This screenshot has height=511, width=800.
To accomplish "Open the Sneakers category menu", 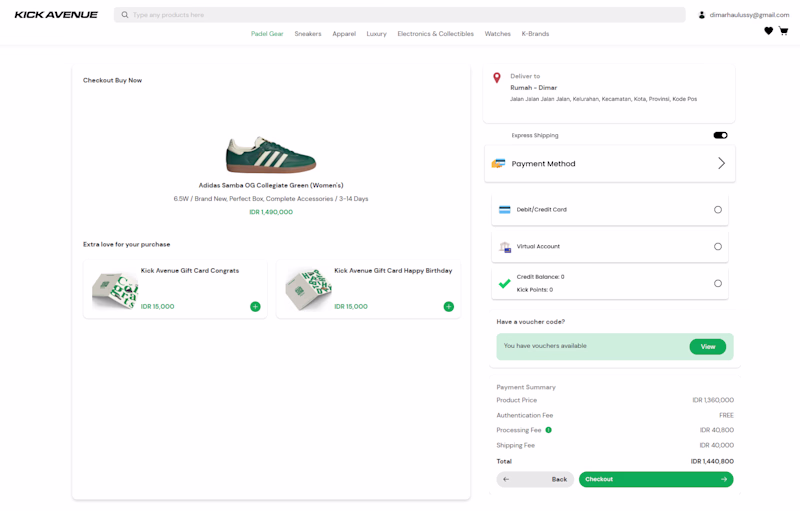I will (308, 34).
